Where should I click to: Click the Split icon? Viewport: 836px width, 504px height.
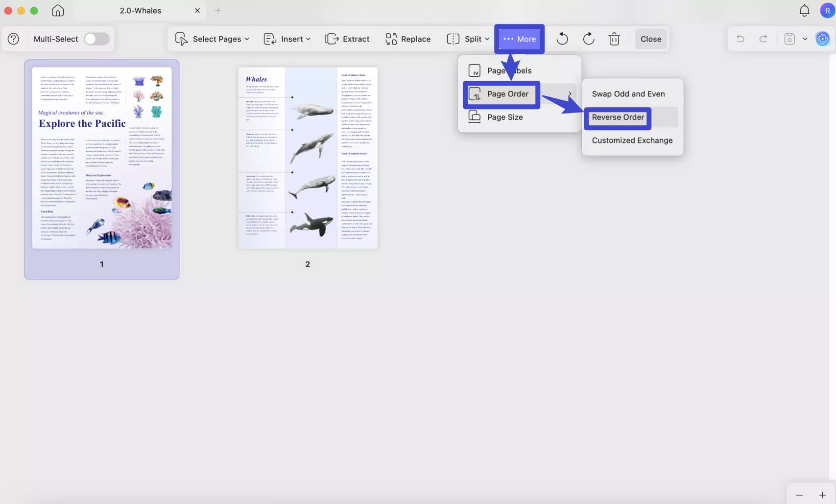(453, 39)
